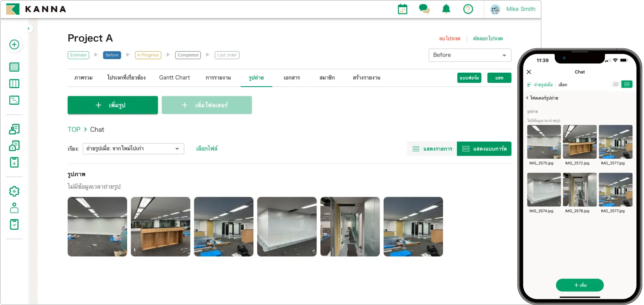This screenshot has height=305, width=644.
Task: Open the photo sort order dropdown
Action: (133, 149)
